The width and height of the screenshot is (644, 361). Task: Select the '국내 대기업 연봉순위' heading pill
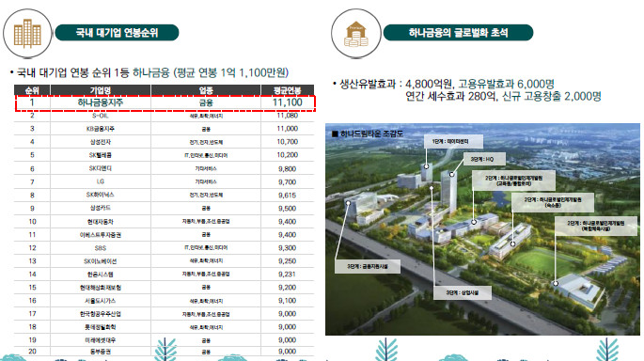click(x=118, y=33)
